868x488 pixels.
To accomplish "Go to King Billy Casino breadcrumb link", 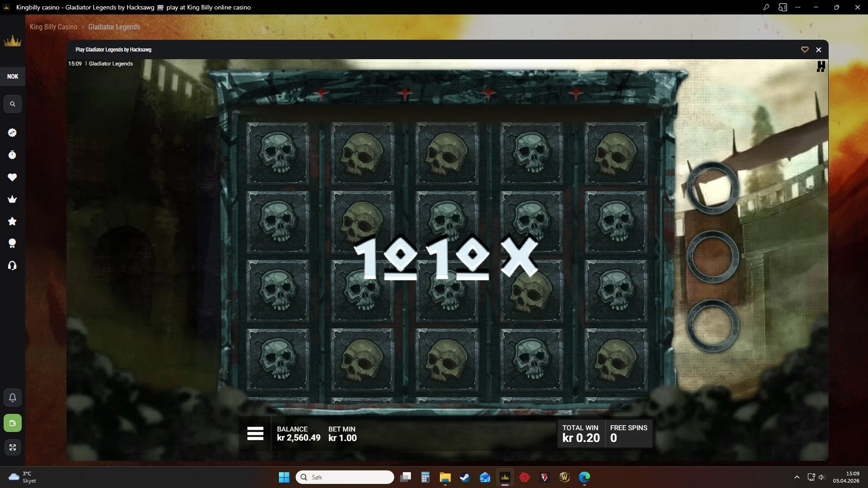I will click(53, 27).
